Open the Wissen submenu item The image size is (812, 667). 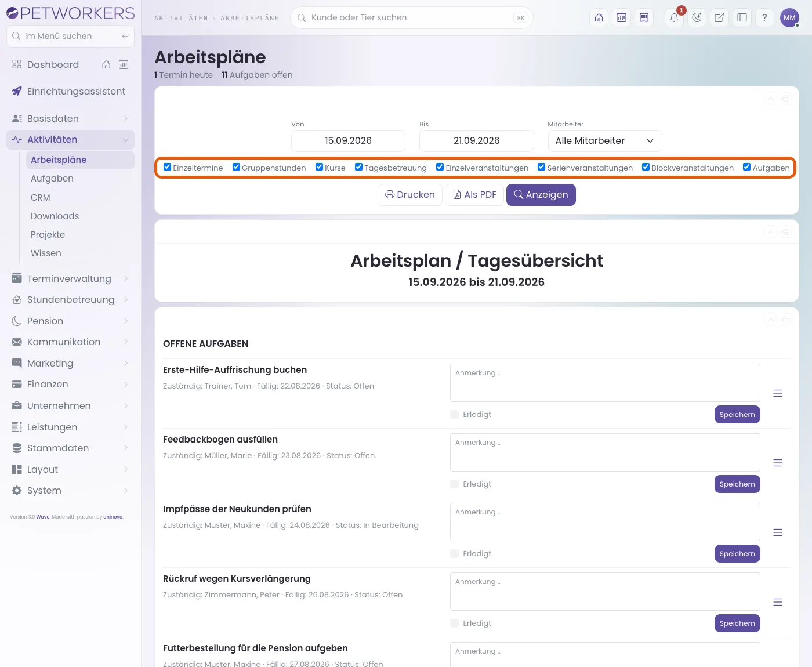pyautogui.click(x=80, y=253)
